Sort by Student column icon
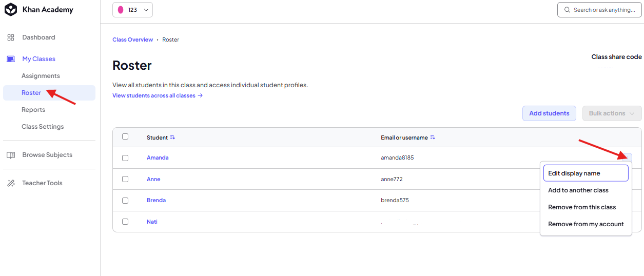644x276 pixels. pos(172,137)
